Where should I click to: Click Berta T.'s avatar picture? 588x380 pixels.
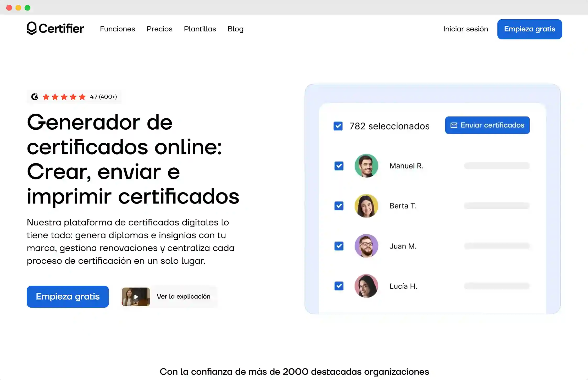(366, 206)
